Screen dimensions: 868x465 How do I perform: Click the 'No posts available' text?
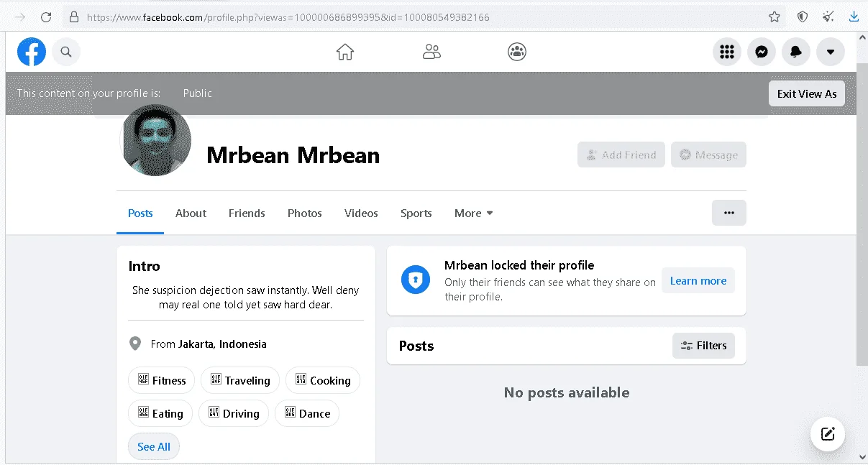pyautogui.click(x=567, y=392)
